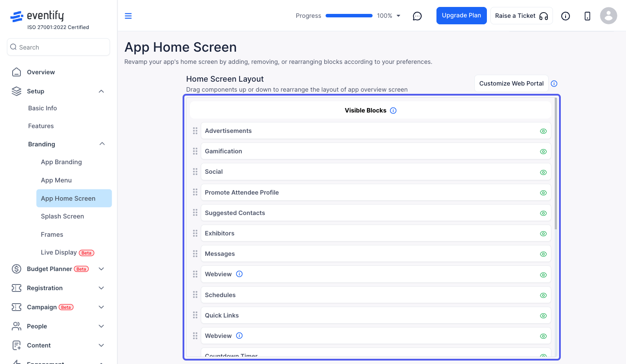Expand the Campaign chevron
The height and width of the screenshot is (364, 626).
tap(101, 307)
